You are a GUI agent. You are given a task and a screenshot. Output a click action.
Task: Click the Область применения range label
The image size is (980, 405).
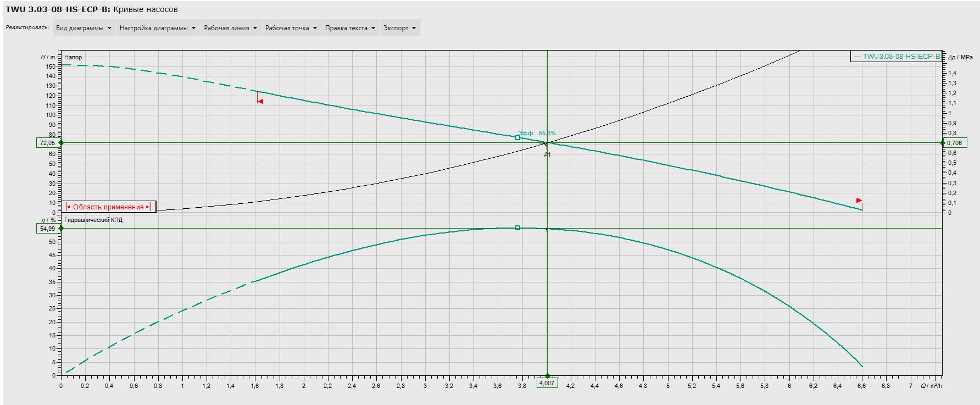[x=108, y=207]
